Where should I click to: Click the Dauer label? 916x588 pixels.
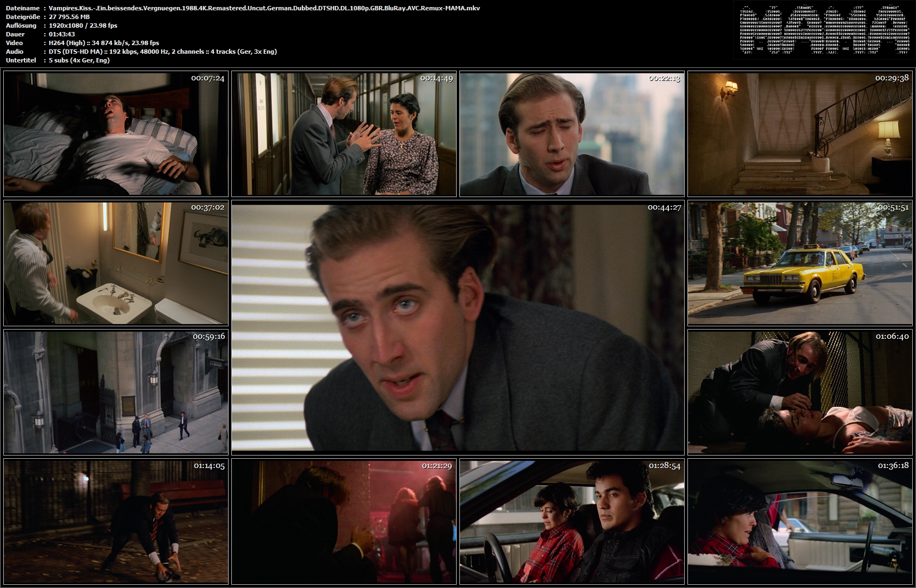click(15, 34)
